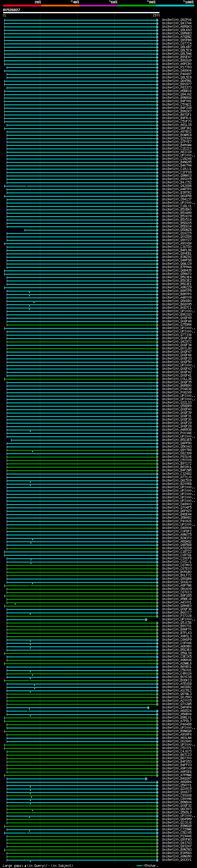
Task: Select hit label UniRef100_Q704F5
Action: (176, 508)
